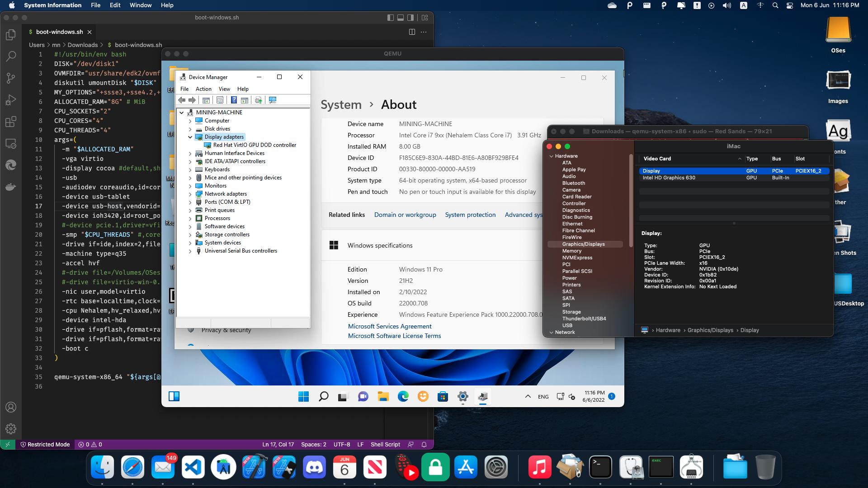The height and width of the screenshot is (488, 868).
Task: Open Docker view in VS Code activity bar
Action: click(11, 187)
